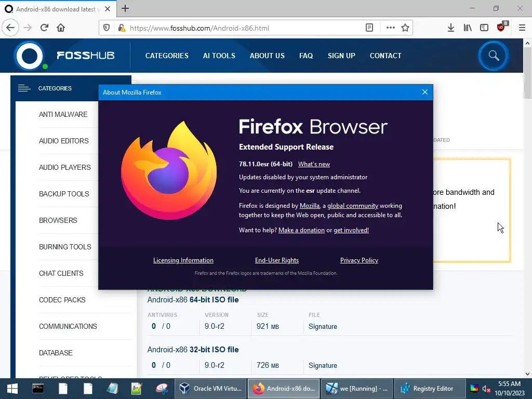Go back using the browser back arrow
The height and width of the screenshot is (399, 532).
[10, 28]
